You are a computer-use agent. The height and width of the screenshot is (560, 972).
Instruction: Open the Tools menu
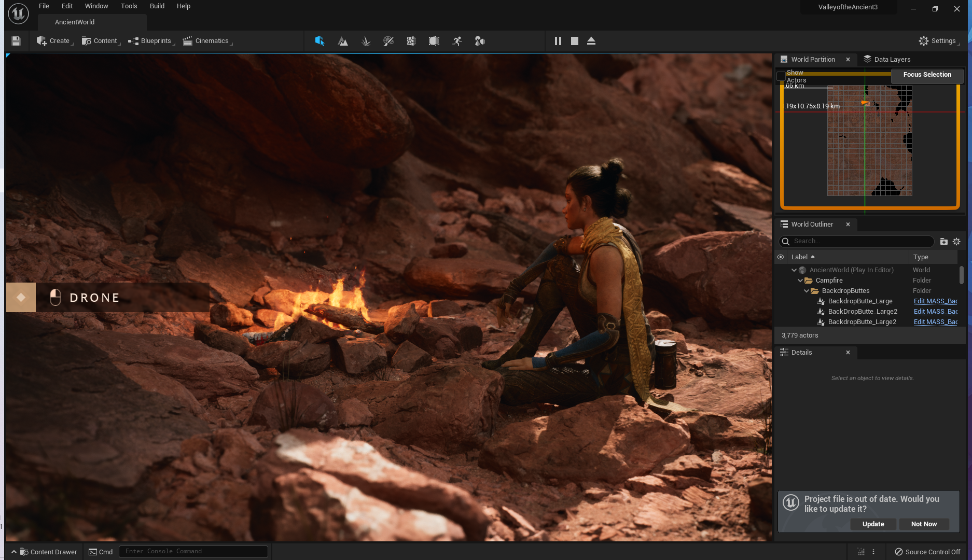[129, 6]
